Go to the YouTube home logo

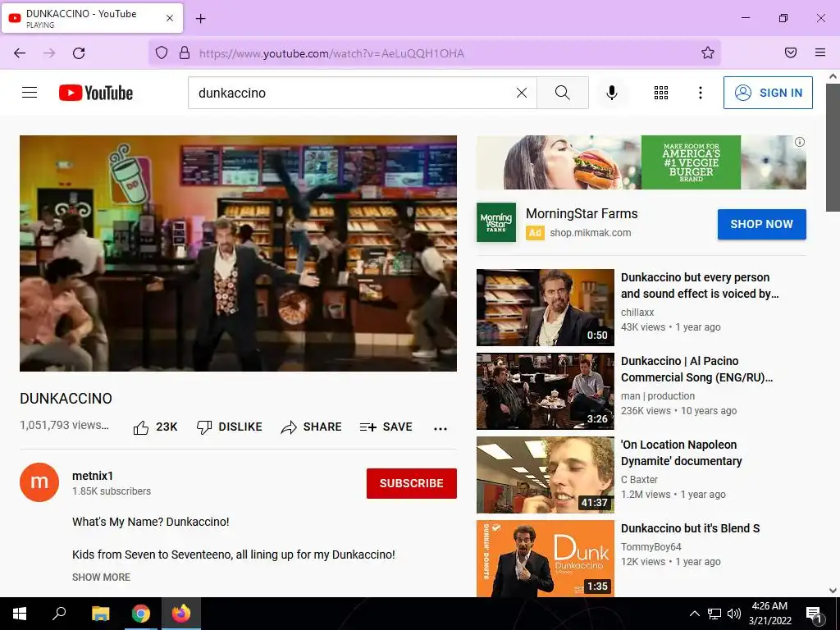(x=96, y=93)
